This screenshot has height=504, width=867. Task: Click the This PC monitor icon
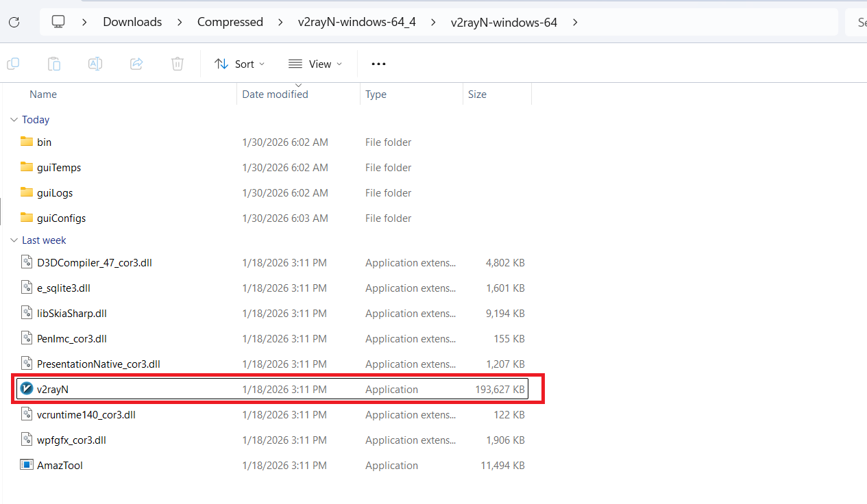(58, 22)
